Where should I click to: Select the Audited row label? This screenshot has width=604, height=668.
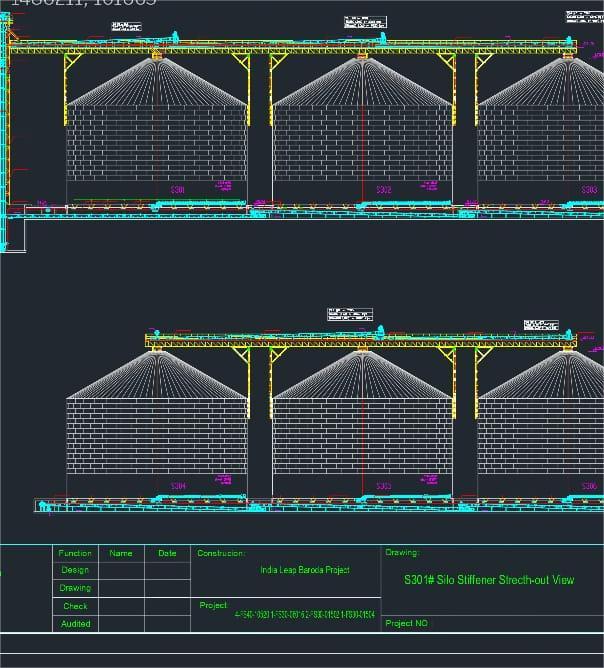(x=75, y=623)
